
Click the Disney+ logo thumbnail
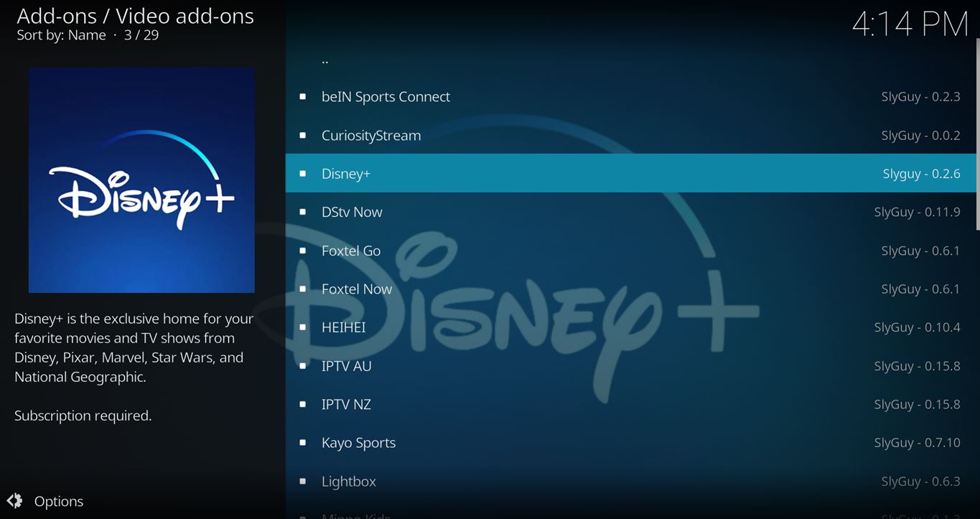tap(141, 180)
